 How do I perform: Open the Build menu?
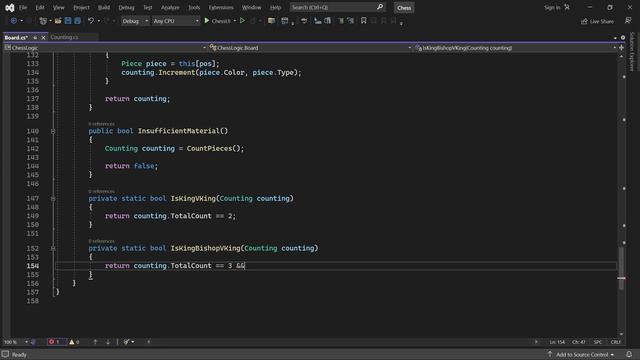click(104, 7)
